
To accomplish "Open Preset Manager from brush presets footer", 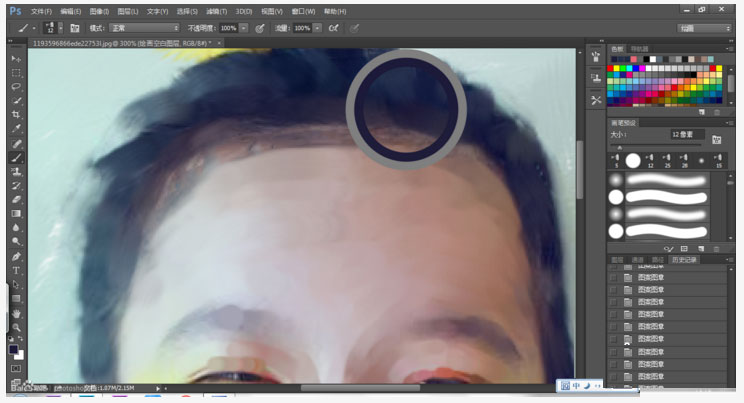I will 684,249.
